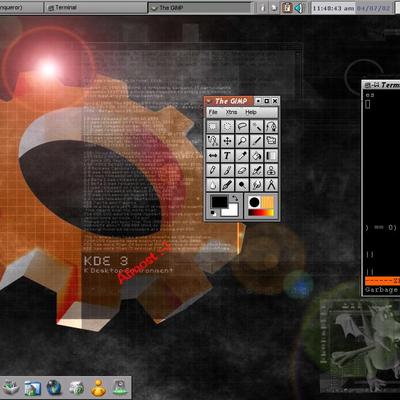400x400 pixels.
Task: Swap foreground and background colors arrow
Action: [x=235, y=198]
